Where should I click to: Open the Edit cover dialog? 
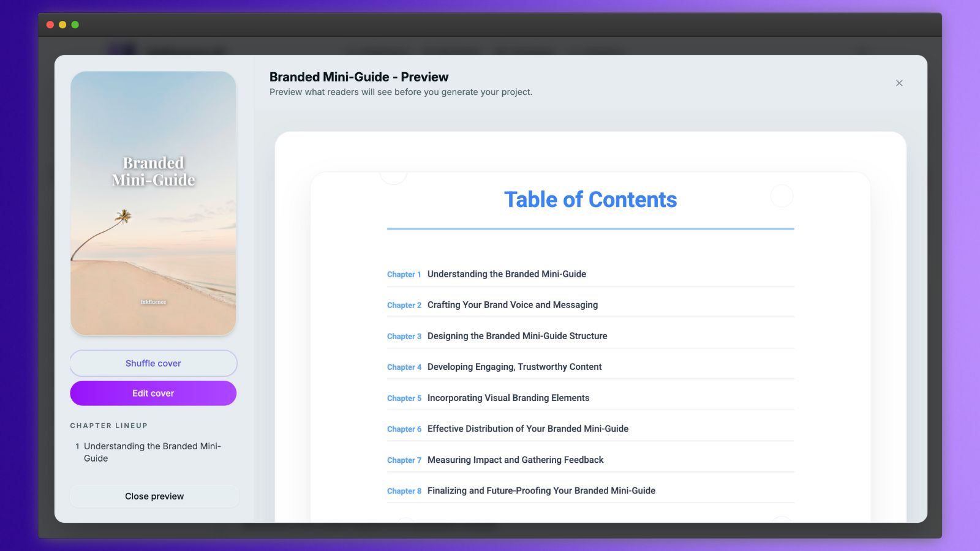coord(153,392)
